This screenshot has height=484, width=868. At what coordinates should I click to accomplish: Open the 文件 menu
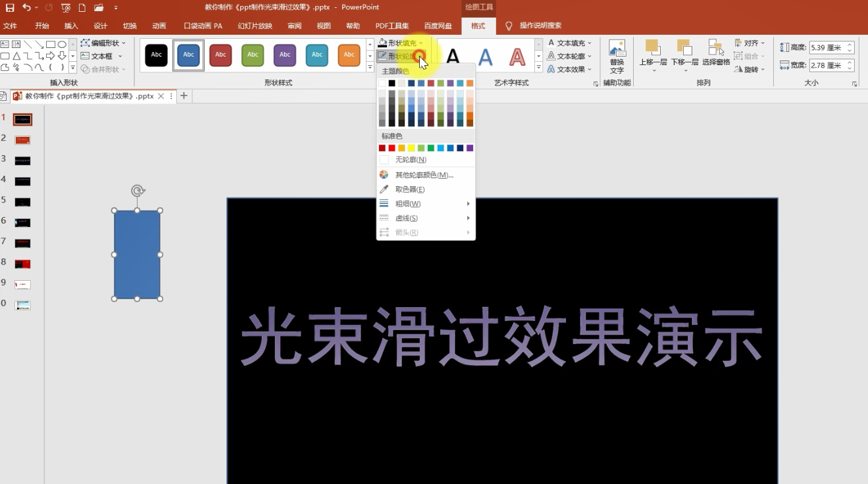[x=10, y=26]
